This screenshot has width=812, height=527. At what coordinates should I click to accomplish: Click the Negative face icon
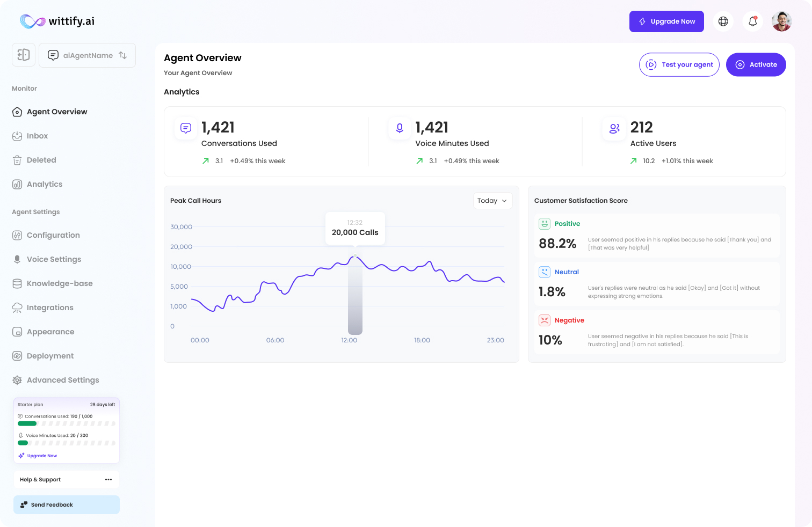coord(545,320)
